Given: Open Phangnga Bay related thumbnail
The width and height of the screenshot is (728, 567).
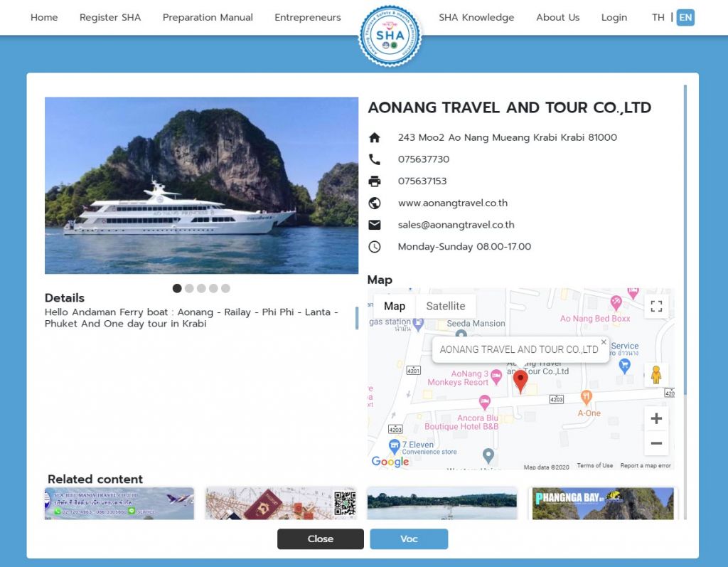Looking at the screenshot, I should pos(603,504).
